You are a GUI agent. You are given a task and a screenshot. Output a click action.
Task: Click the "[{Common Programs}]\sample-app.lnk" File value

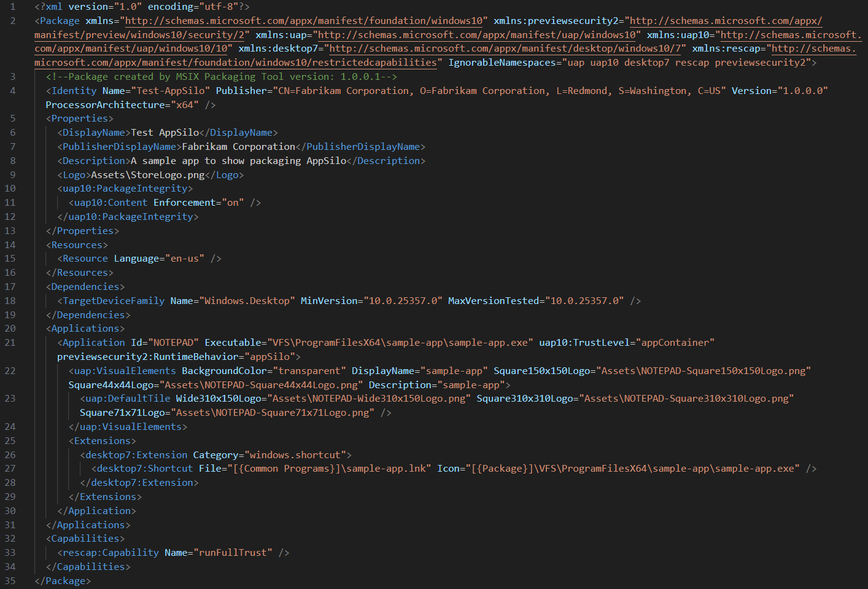(329, 469)
